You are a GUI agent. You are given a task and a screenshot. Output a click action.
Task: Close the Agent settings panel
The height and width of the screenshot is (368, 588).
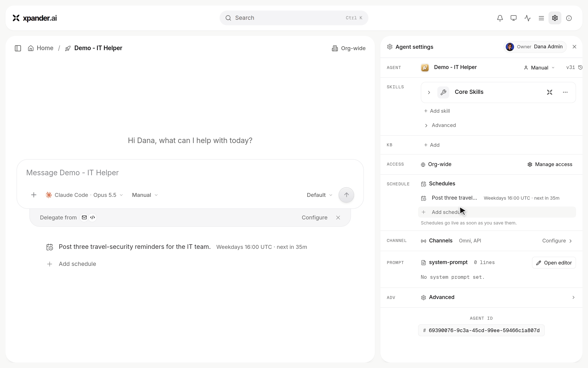point(574,47)
